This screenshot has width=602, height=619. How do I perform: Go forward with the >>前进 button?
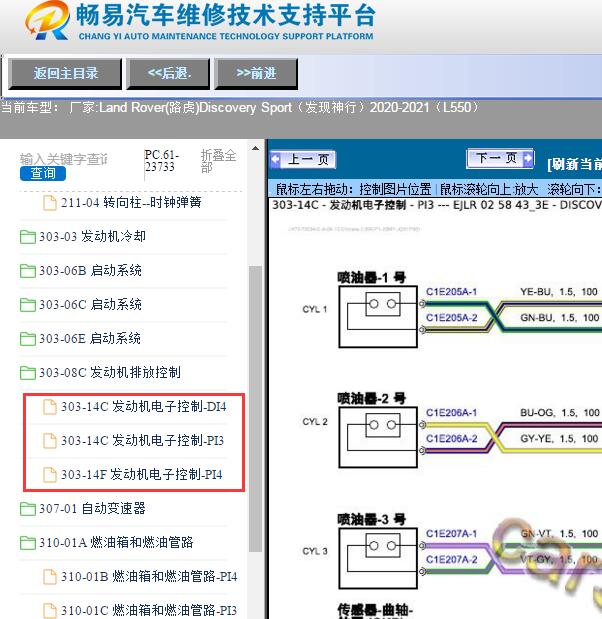point(256,73)
